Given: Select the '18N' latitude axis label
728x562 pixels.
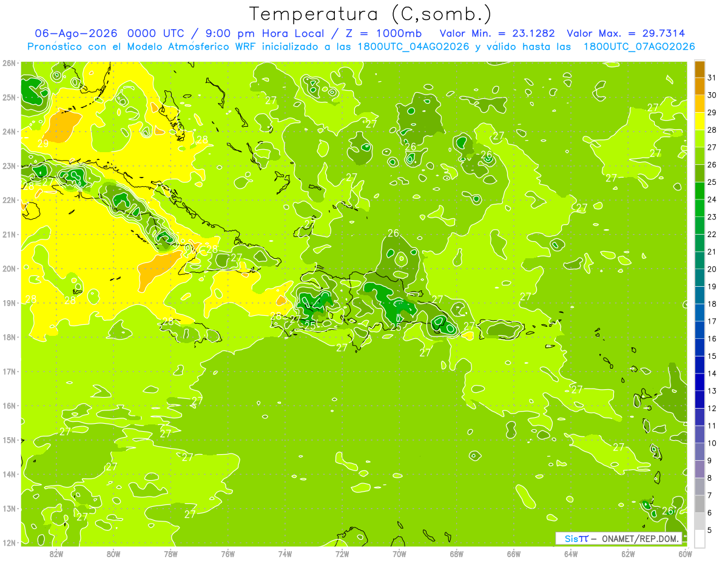Looking at the screenshot, I should click(9, 337).
